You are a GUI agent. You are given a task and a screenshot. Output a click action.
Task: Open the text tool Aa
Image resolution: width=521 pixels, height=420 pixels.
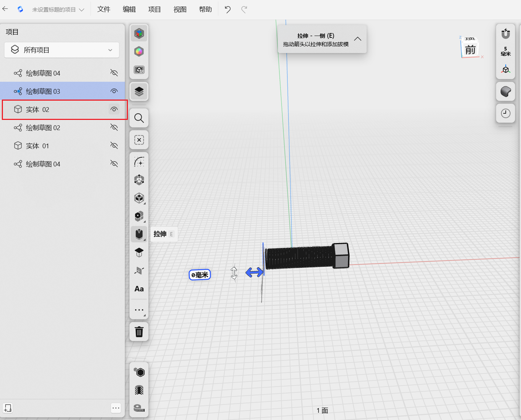[139, 289]
